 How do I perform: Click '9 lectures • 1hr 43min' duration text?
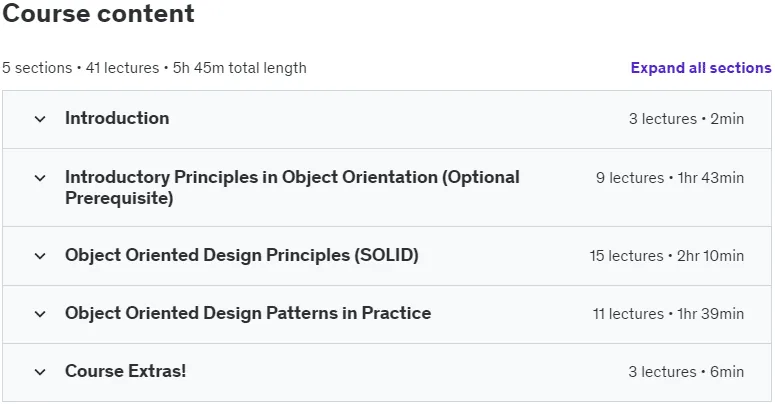click(x=670, y=178)
